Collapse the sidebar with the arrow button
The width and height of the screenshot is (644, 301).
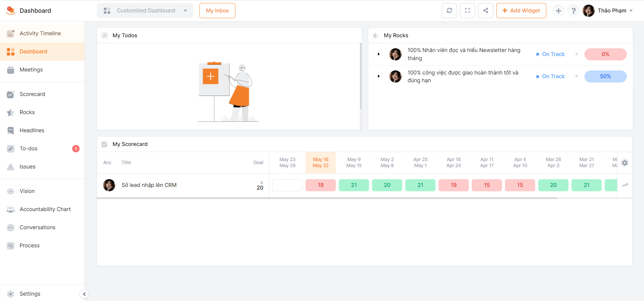pos(84,294)
